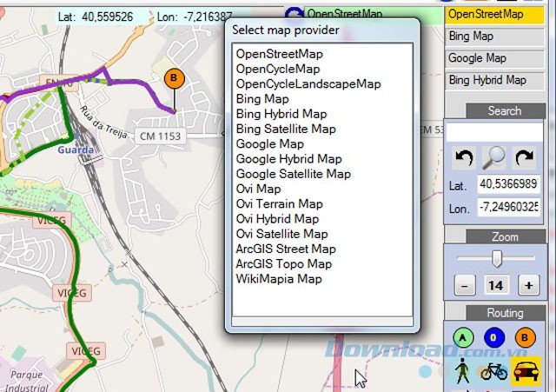
Task: Click the magnifying glass search icon
Action: coord(493,158)
